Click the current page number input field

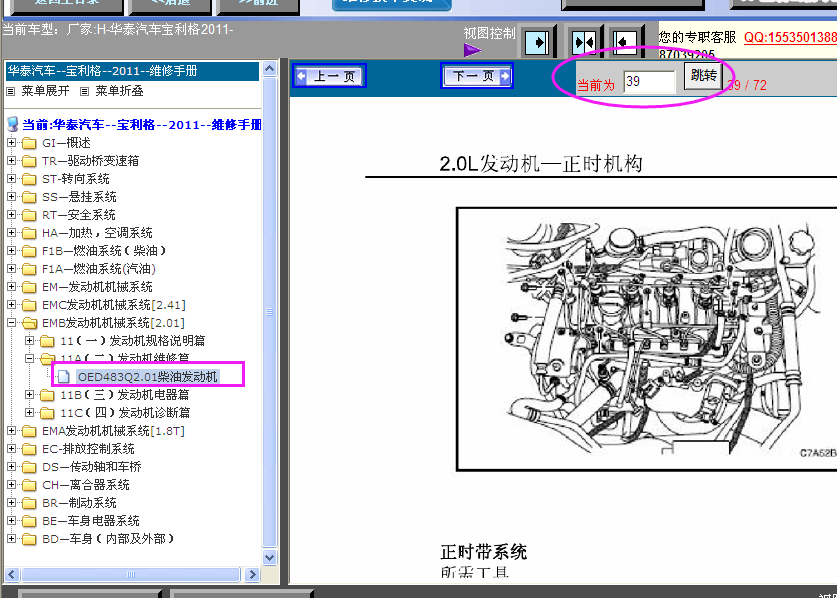(x=648, y=82)
